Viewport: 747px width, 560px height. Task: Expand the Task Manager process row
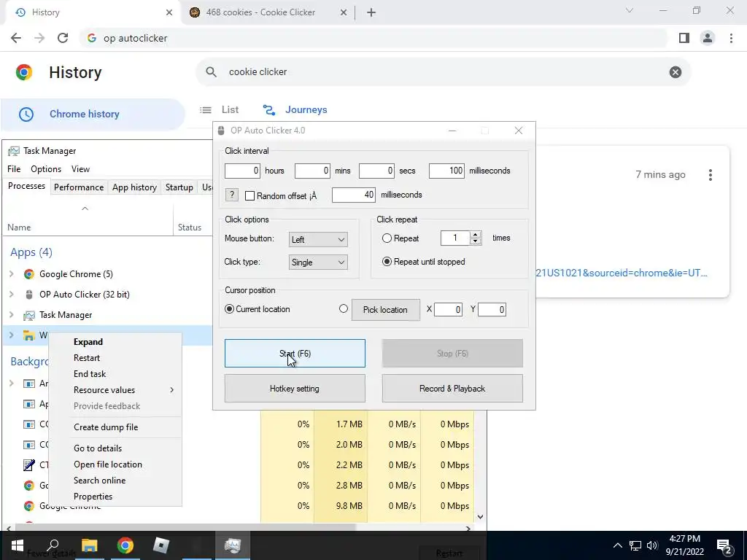tap(12, 315)
